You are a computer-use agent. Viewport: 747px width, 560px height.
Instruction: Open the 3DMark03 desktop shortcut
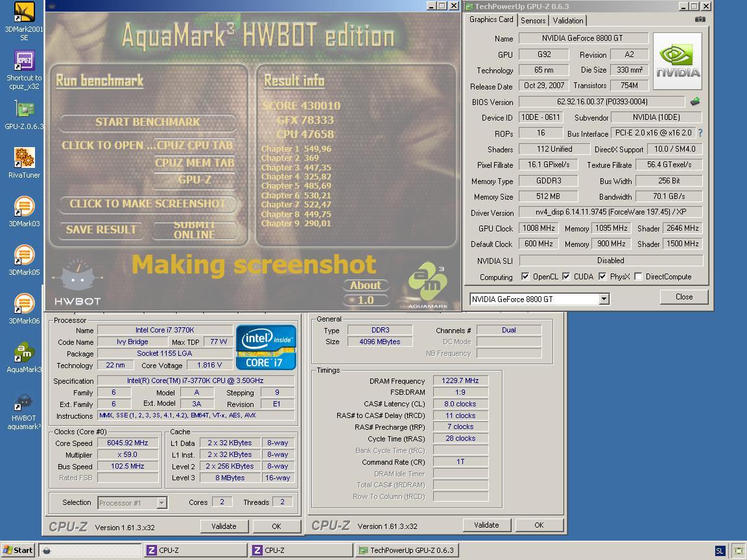point(24,211)
